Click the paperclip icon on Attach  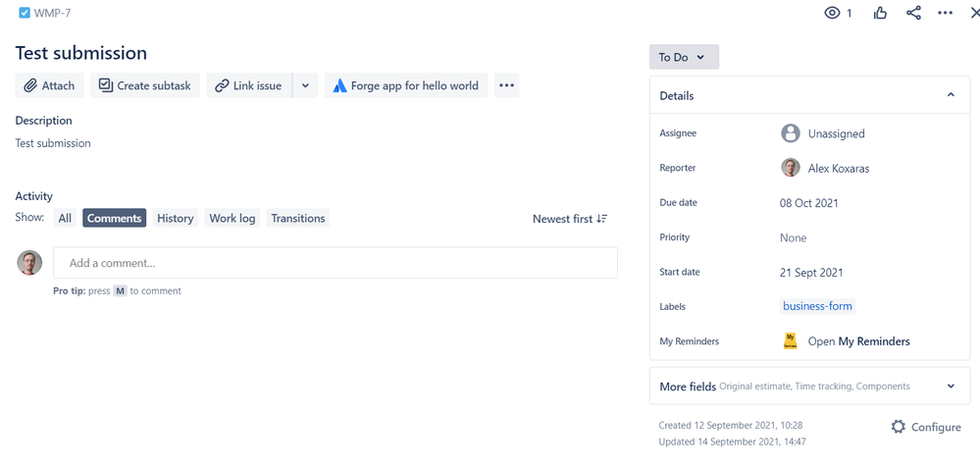pyautogui.click(x=30, y=85)
